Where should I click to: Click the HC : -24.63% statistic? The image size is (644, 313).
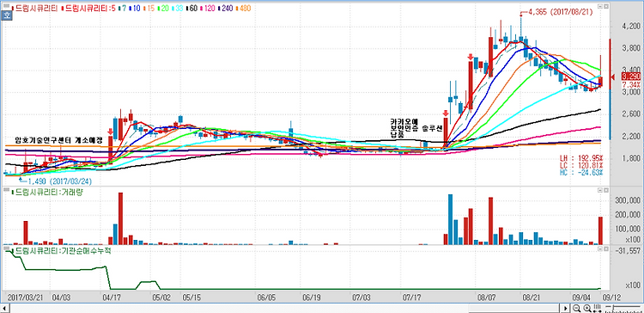[581, 172]
